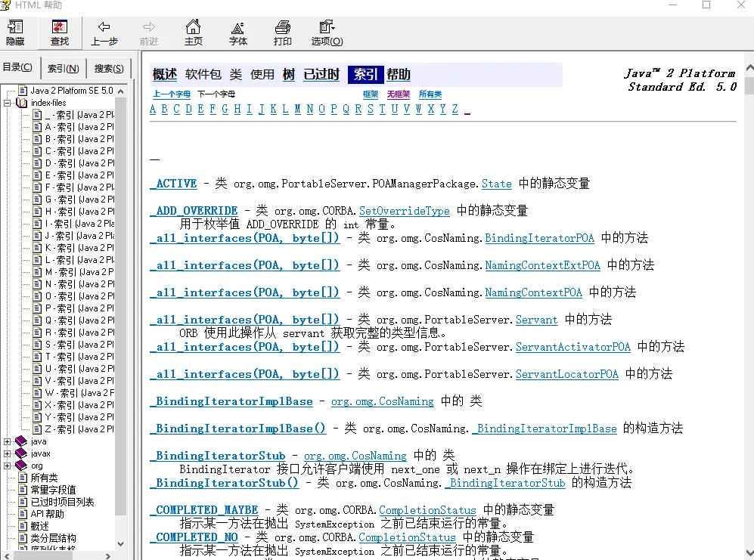Switch to the 索引(N) tab

pyautogui.click(x=63, y=68)
